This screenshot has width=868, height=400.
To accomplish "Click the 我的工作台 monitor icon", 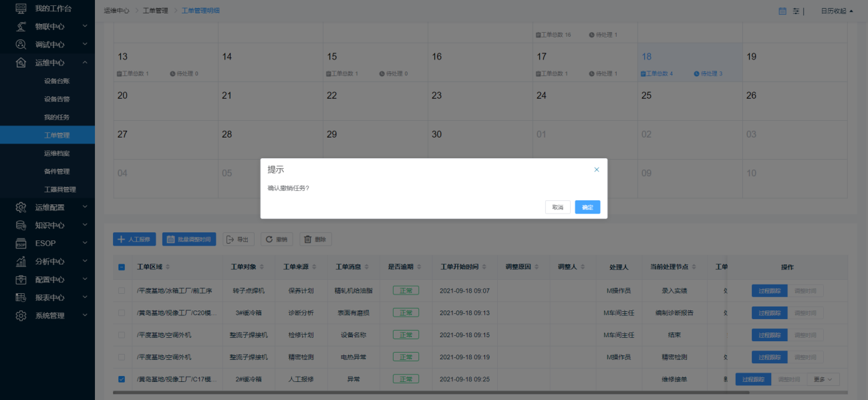I will point(21,8).
